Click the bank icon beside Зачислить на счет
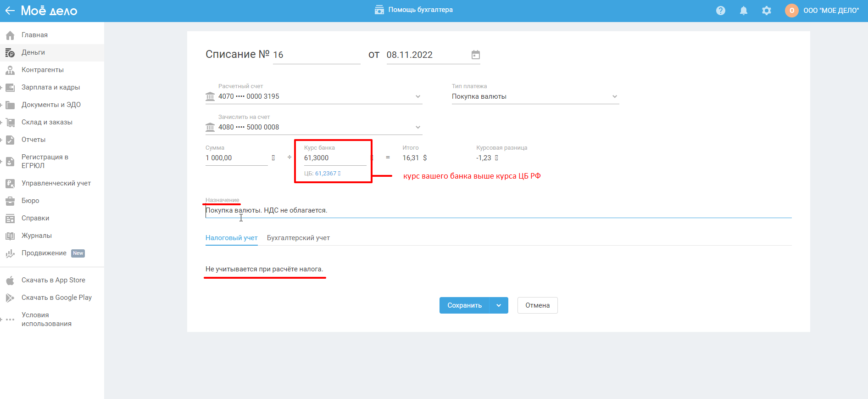Image resolution: width=868 pixels, height=399 pixels. 210,127
